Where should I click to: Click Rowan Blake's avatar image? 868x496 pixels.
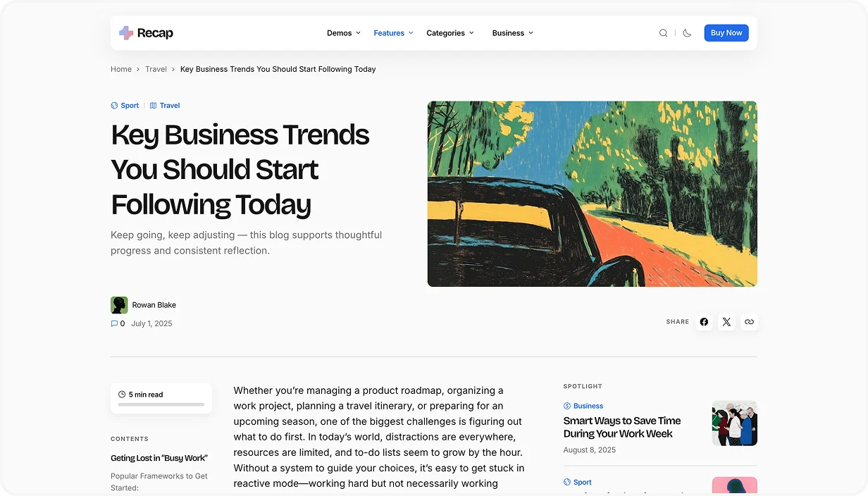119,305
